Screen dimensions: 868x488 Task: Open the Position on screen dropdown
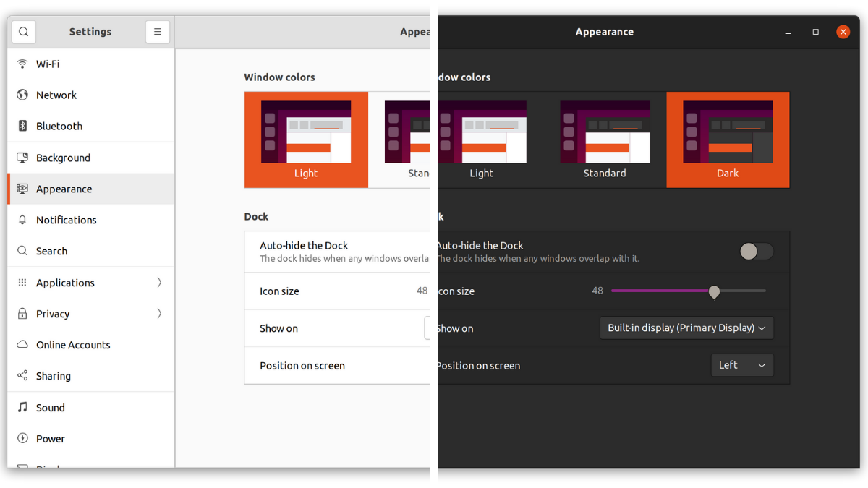[742, 365]
